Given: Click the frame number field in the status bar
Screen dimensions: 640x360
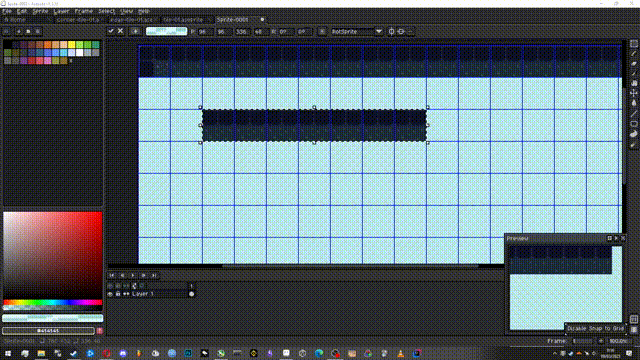Looking at the screenshot, I should click(x=582, y=341).
